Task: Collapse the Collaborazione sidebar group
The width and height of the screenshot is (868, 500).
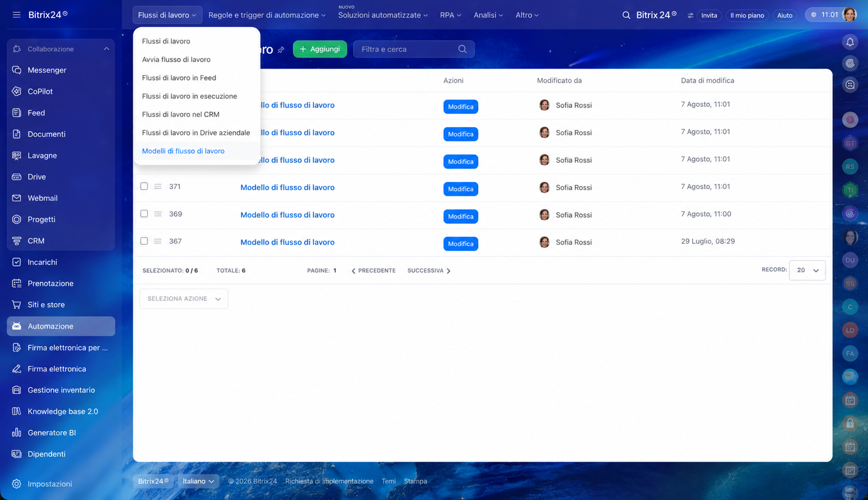Action: 107,49
